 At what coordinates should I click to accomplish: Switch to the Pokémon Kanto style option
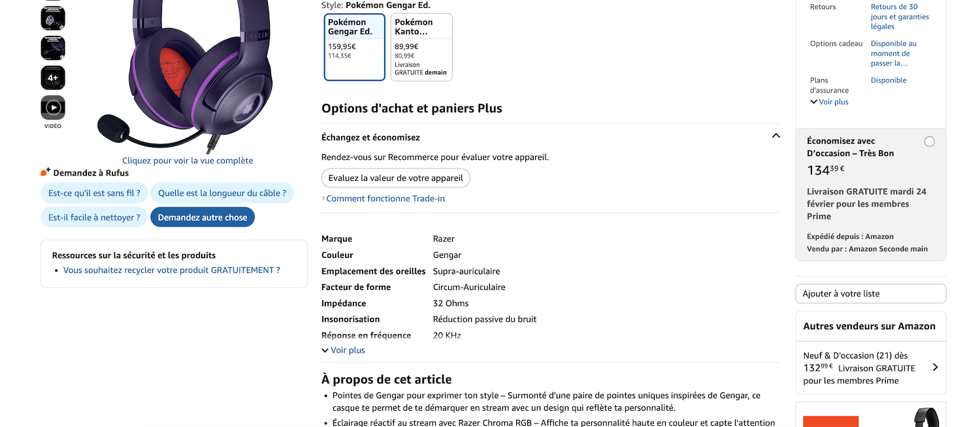point(421,47)
